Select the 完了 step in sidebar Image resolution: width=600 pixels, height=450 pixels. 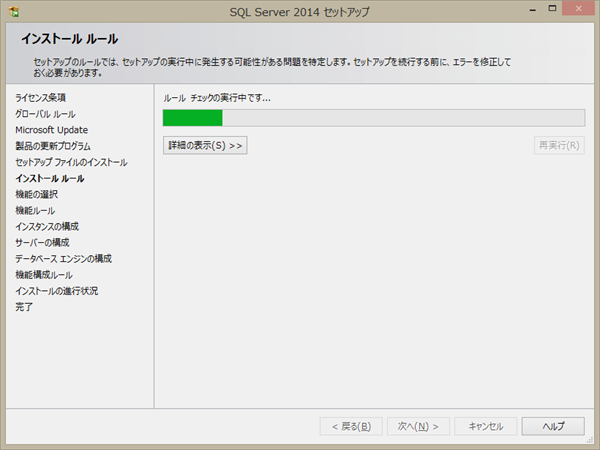tap(24, 307)
